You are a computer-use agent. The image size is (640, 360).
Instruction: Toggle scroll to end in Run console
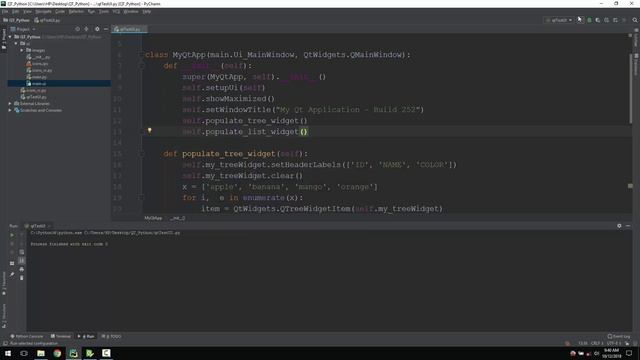click(22, 260)
